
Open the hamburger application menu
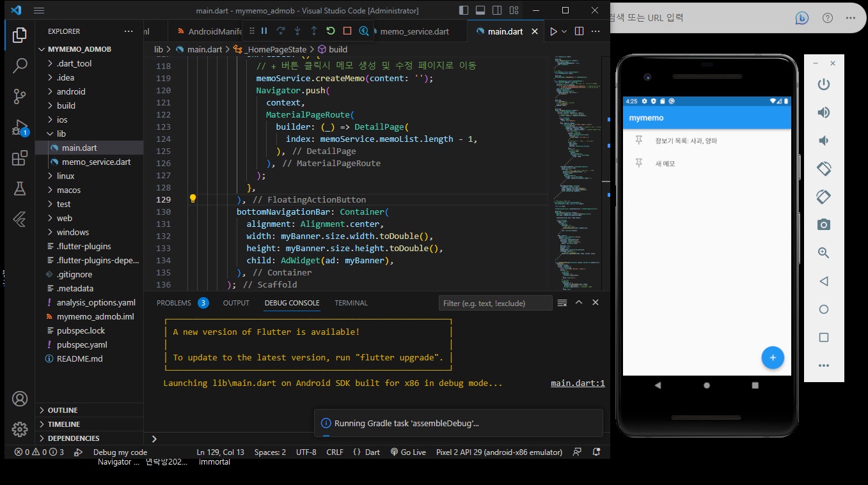click(x=39, y=10)
